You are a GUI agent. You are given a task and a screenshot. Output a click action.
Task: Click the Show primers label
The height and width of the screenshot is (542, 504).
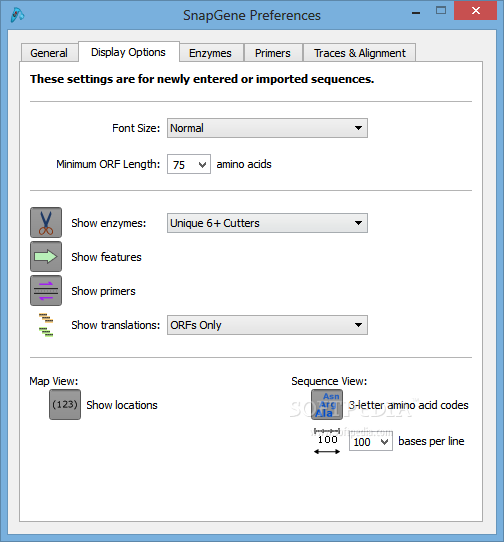[x=103, y=291]
